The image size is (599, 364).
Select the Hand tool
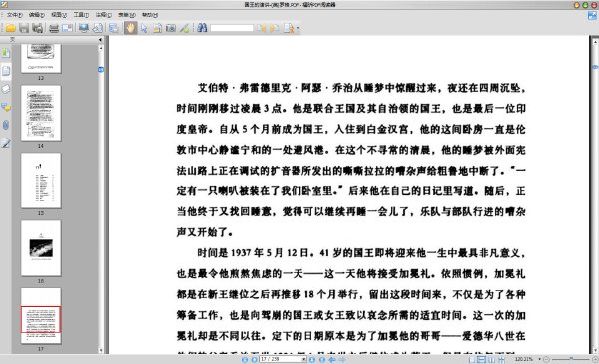pyautogui.click(x=130, y=28)
